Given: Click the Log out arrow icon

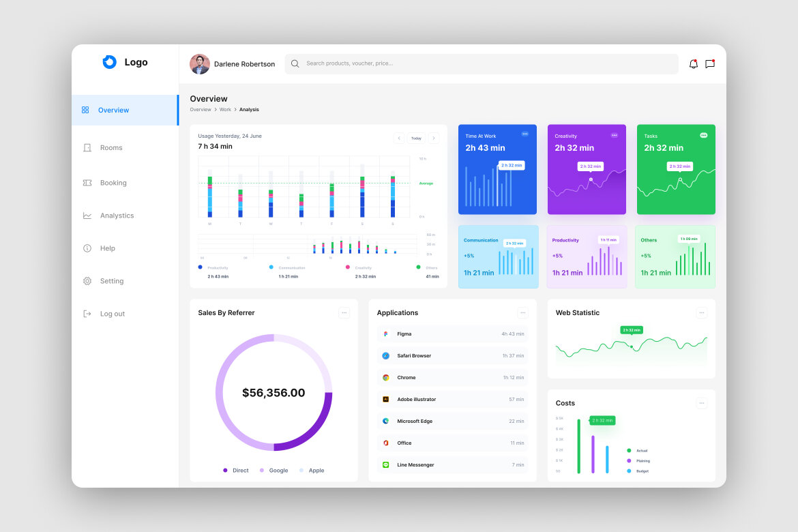Looking at the screenshot, I should 87,314.
